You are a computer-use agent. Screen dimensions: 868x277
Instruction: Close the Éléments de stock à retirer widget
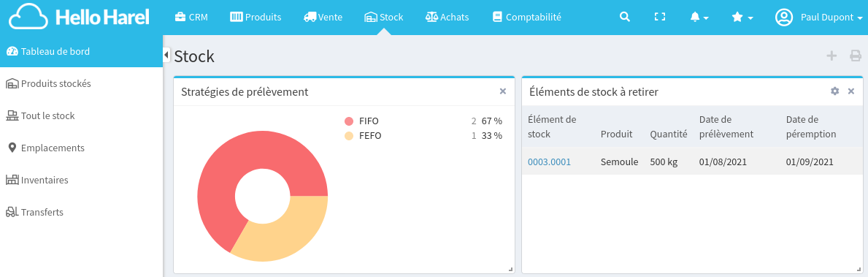click(x=851, y=91)
